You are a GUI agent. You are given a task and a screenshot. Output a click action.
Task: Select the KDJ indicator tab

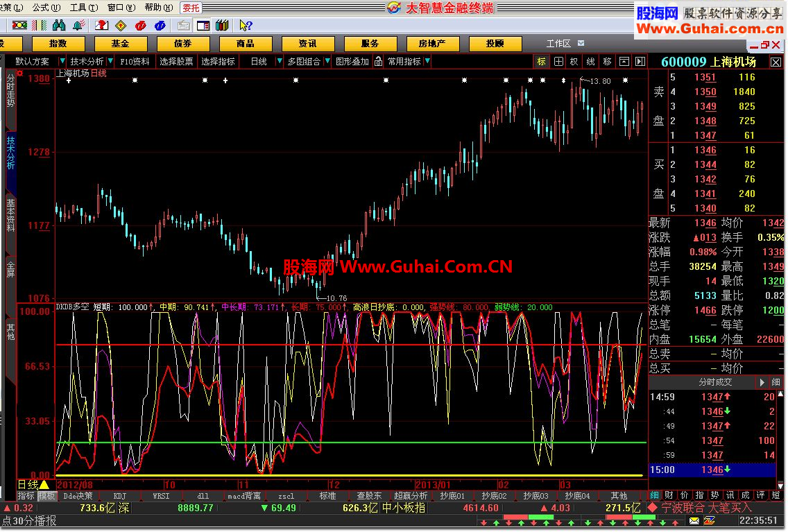119,496
